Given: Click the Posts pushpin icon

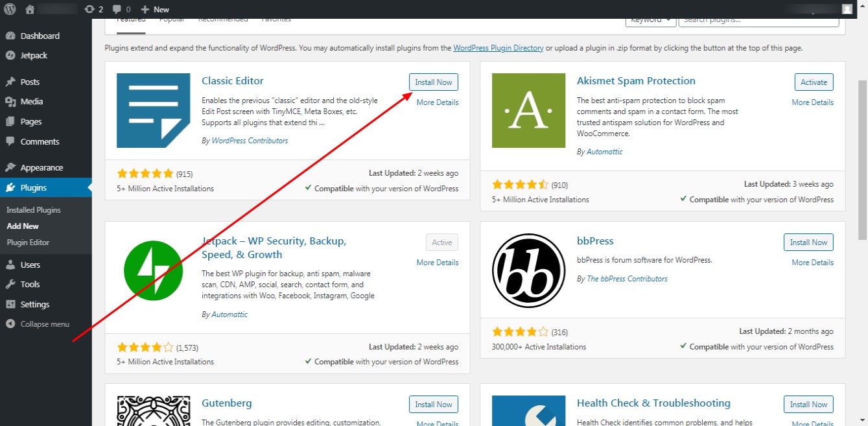Looking at the screenshot, I should 10,82.
